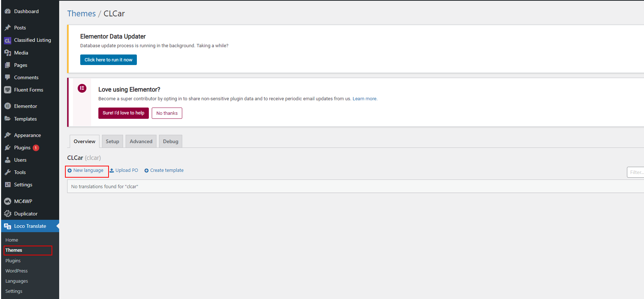Click the Fluent Forms icon
The width and height of the screenshot is (644, 299).
(x=8, y=90)
